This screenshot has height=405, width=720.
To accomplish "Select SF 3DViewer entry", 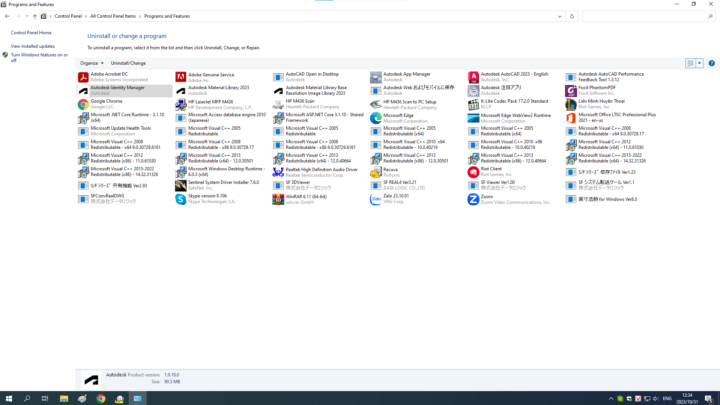I will [x=320, y=186].
